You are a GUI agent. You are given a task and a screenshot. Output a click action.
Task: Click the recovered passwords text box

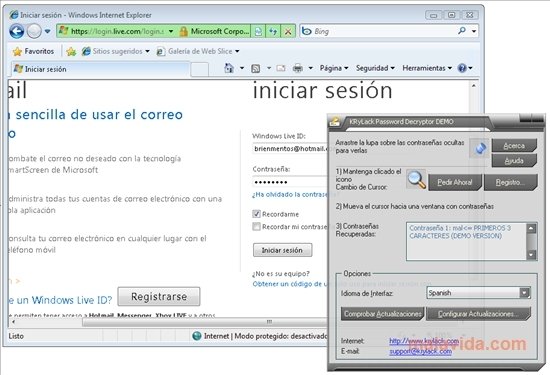click(466, 241)
